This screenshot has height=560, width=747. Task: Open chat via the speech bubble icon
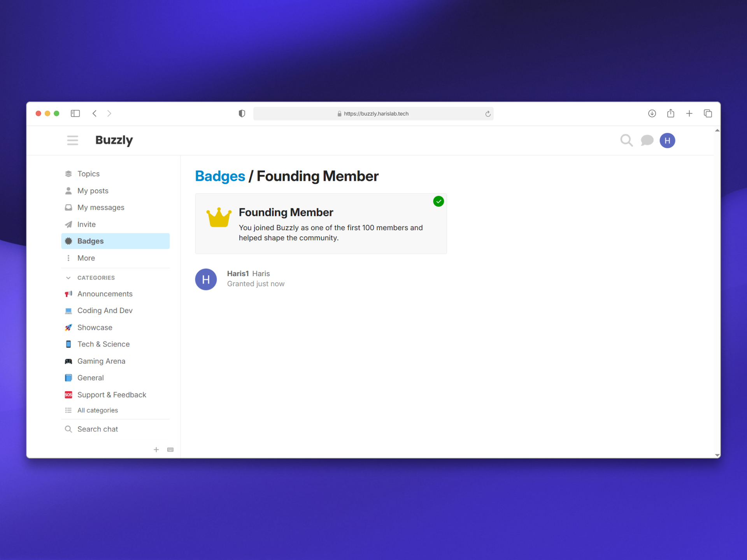[647, 140]
